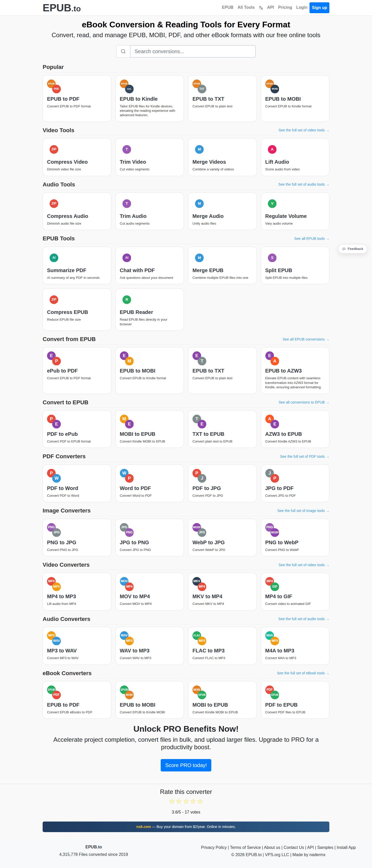Click the AZW3 to EPUB card title
The image size is (372, 868).
click(283, 434)
